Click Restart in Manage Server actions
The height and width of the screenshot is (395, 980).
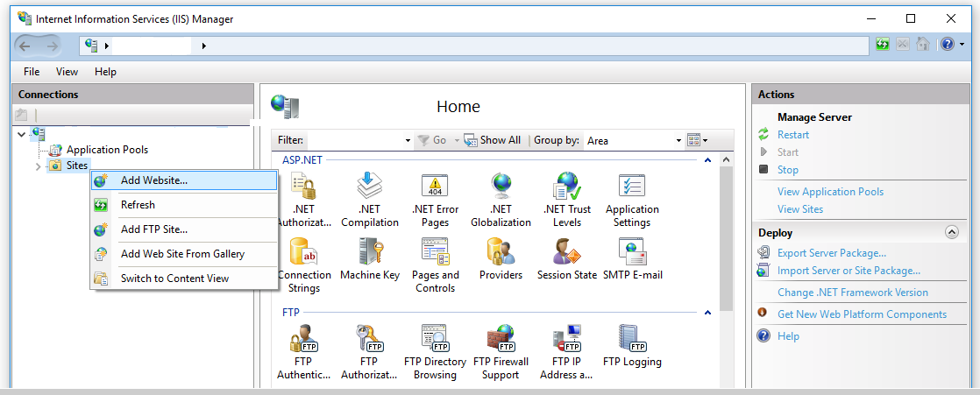click(x=793, y=135)
